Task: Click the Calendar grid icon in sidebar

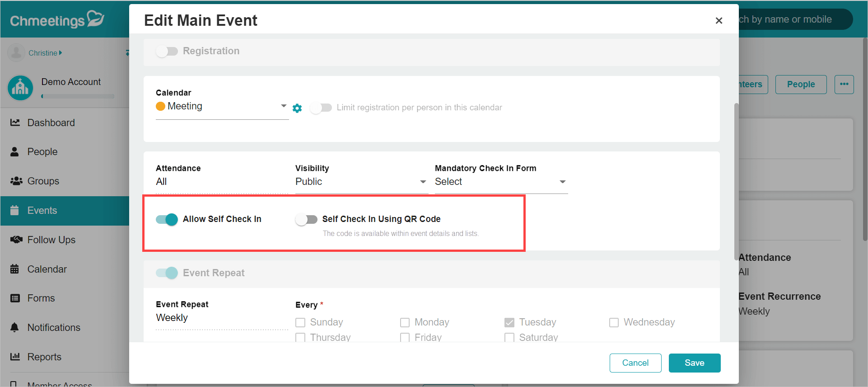Action: tap(14, 269)
